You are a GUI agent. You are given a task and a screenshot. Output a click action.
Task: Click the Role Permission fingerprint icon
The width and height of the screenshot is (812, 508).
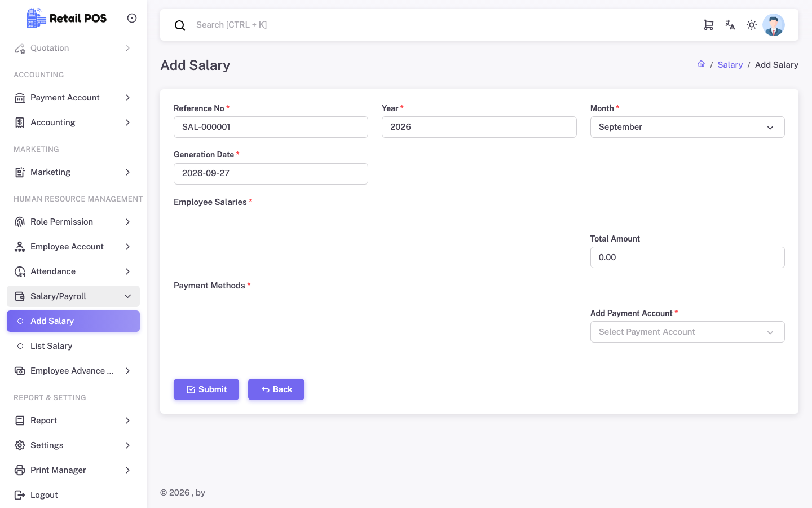click(20, 222)
